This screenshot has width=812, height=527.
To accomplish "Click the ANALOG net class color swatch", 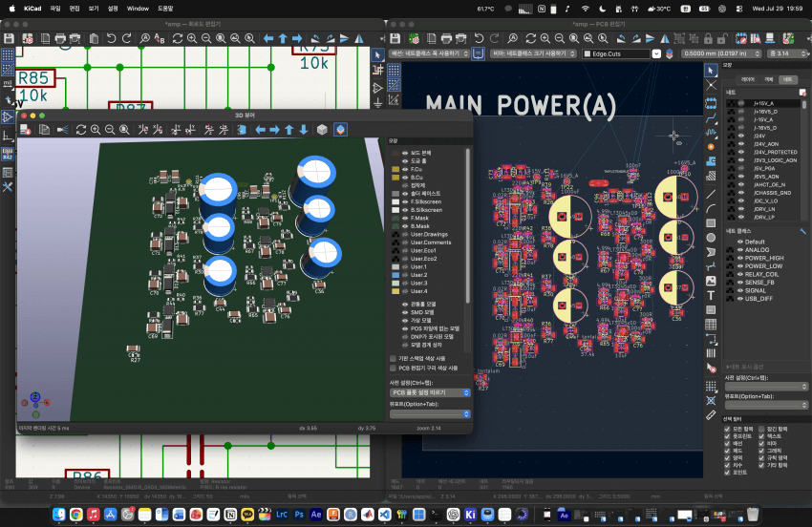I will (731, 249).
